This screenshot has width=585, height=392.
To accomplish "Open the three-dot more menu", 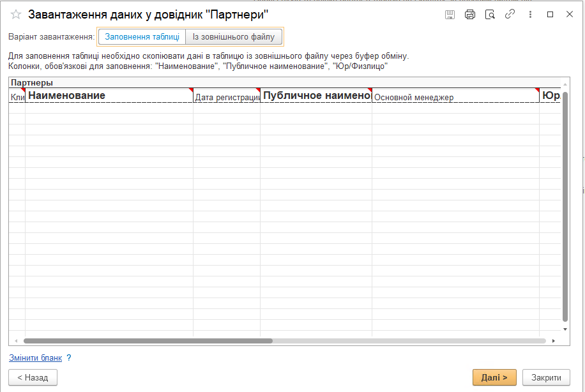I will [530, 15].
